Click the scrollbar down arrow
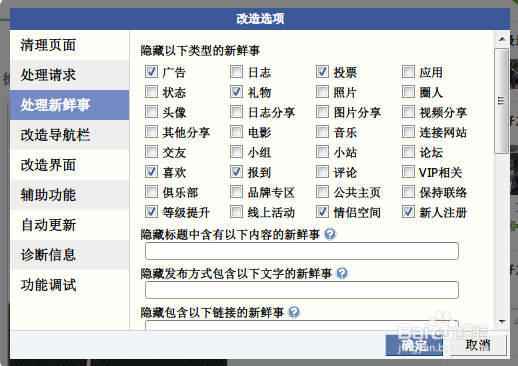The image size is (518, 366). pos(502,322)
